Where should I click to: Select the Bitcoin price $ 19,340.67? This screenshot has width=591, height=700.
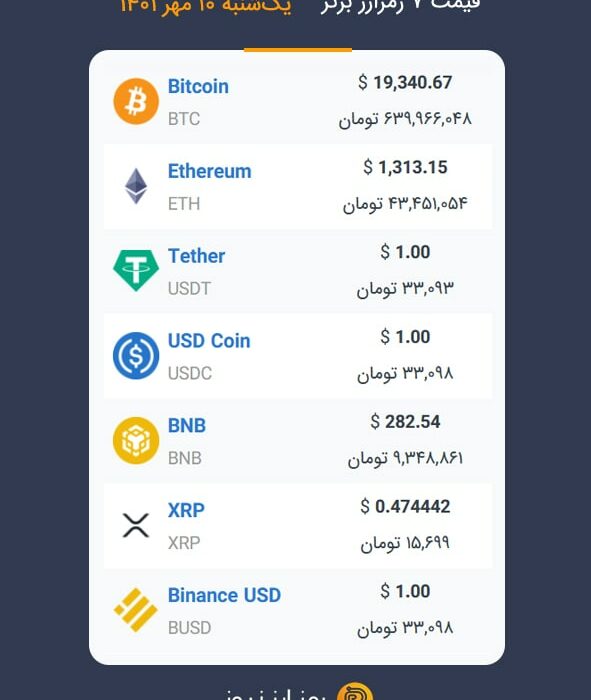405,83
